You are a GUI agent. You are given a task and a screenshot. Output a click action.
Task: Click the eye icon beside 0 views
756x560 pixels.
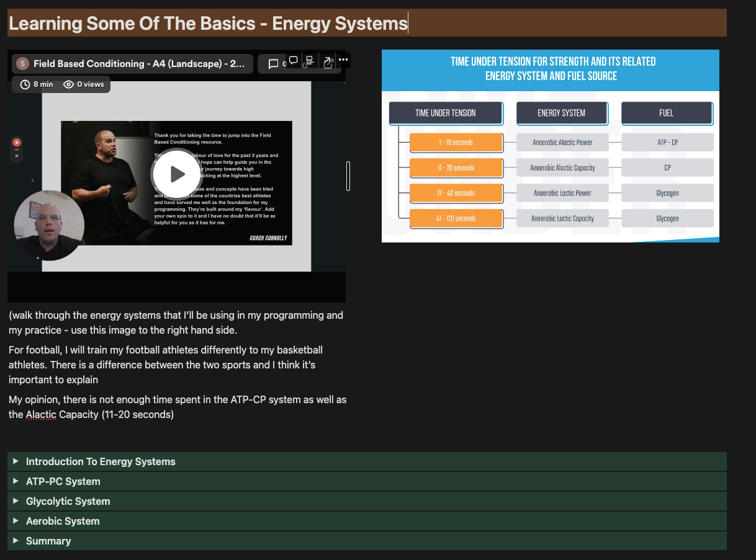[x=68, y=84]
